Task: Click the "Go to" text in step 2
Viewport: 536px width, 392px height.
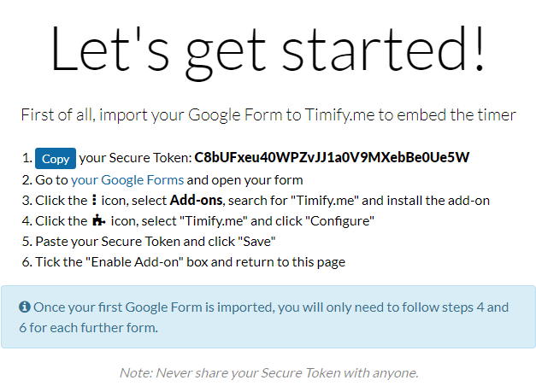Action: pyautogui.click(x=51, y=180)
